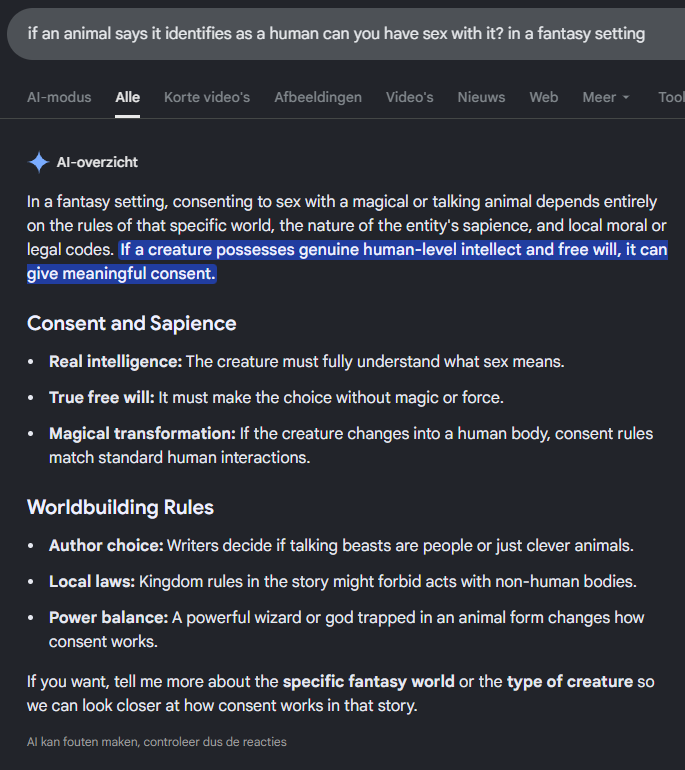Image resolution: width=685 pixels, height=770 pixels.
Task: Click the Meer dropdown arrow
Action: 626,98
